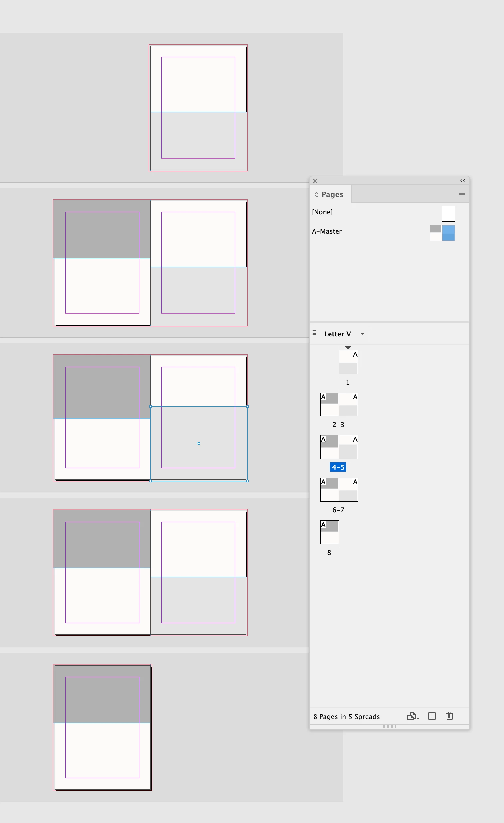
Task: Select the light gray frame on page 3
Action: (x=198, y=296)
